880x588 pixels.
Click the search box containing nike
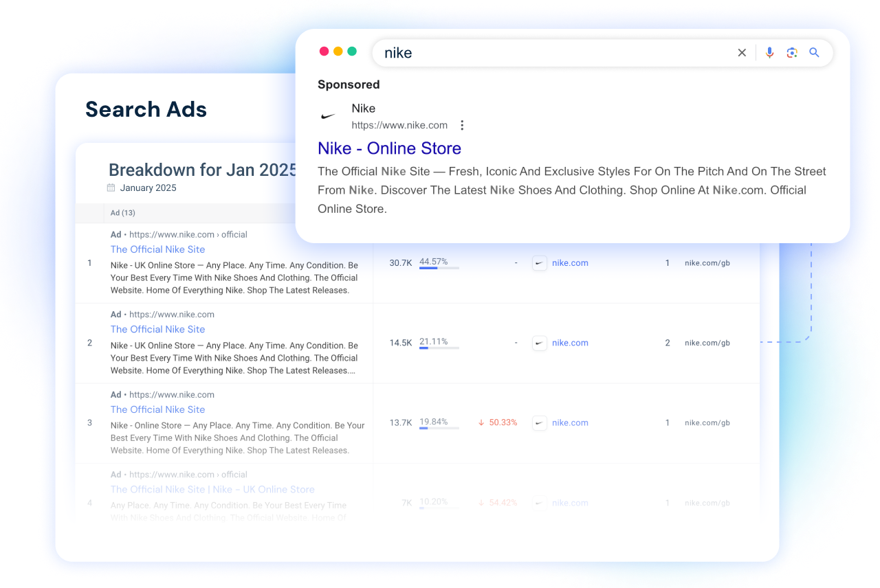(x=602, y=53)
